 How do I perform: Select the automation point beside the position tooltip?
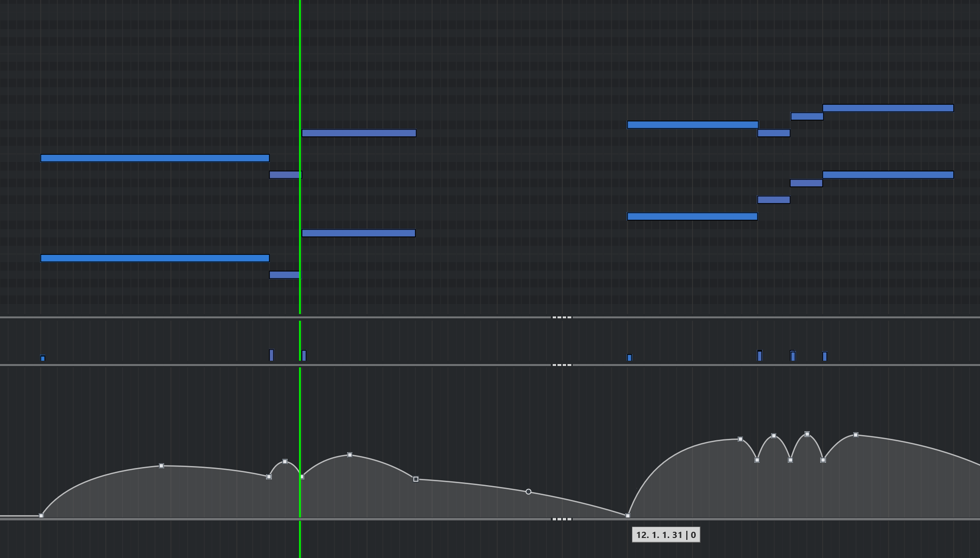(x=628, y=516)
